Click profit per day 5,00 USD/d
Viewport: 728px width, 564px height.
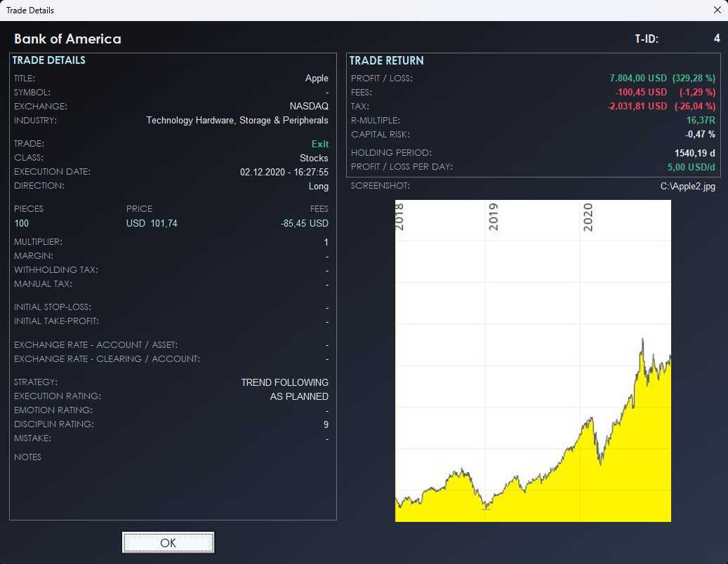pyautogui.click(x=691, y=167)
